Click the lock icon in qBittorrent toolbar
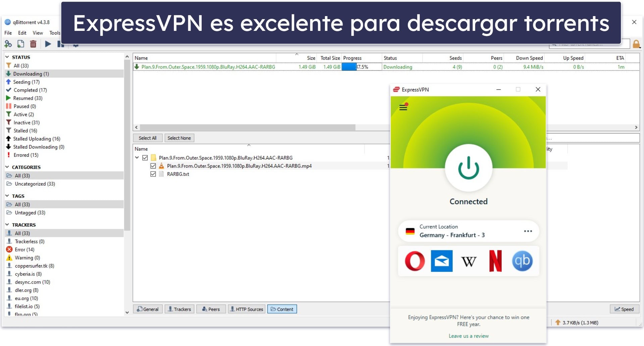 (x=636, y=44)
